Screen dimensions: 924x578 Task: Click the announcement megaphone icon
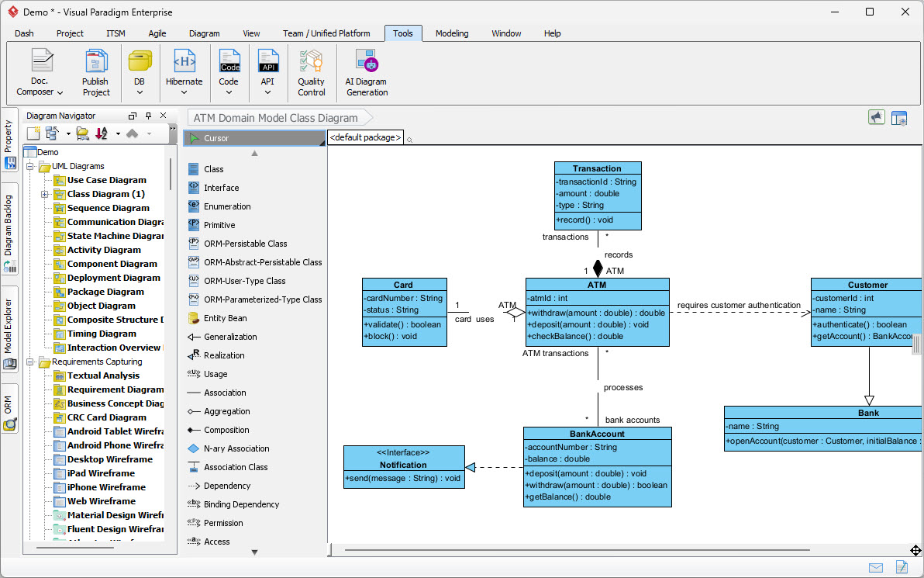pyautogui.click(x=876, y=117)
